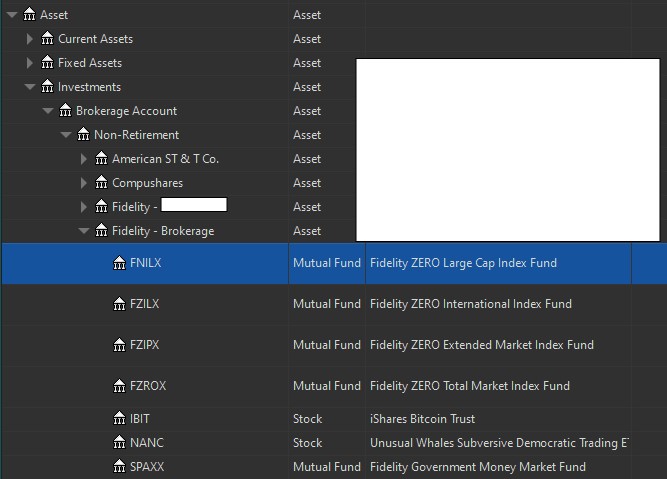Image resolution: width=667 pixels, height=479 pixels.
Task: Select the Fidelity Government Money Market Fund description
Action: [477, 467]
